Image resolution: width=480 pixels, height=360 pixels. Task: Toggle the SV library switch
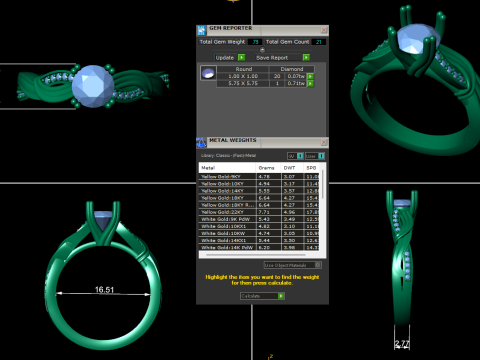coord(300,156)
